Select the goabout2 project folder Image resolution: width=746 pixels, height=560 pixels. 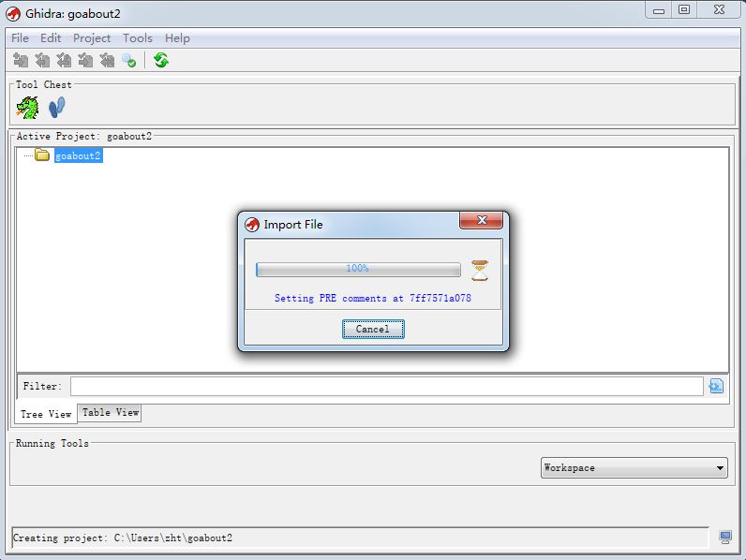coord(78,156)
